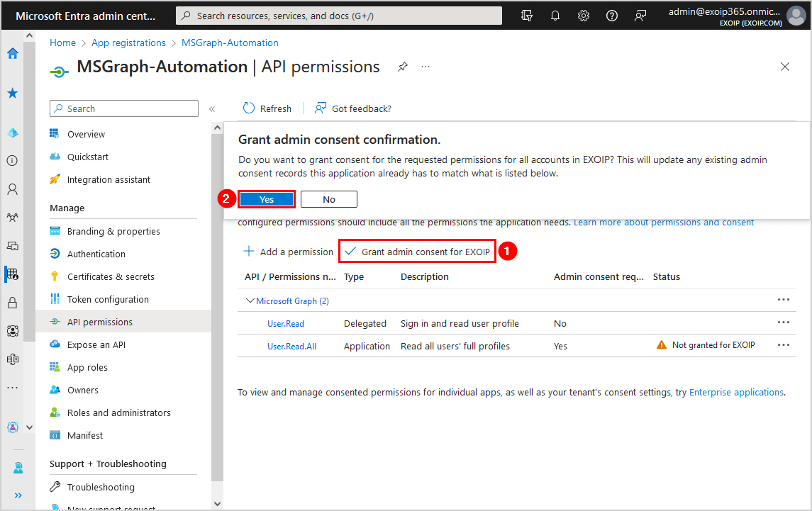812x511 pixels.
Task: Collapse the Microsoft Graph (2) permission group
Action: pyautogui.click(x=250, y=301)
